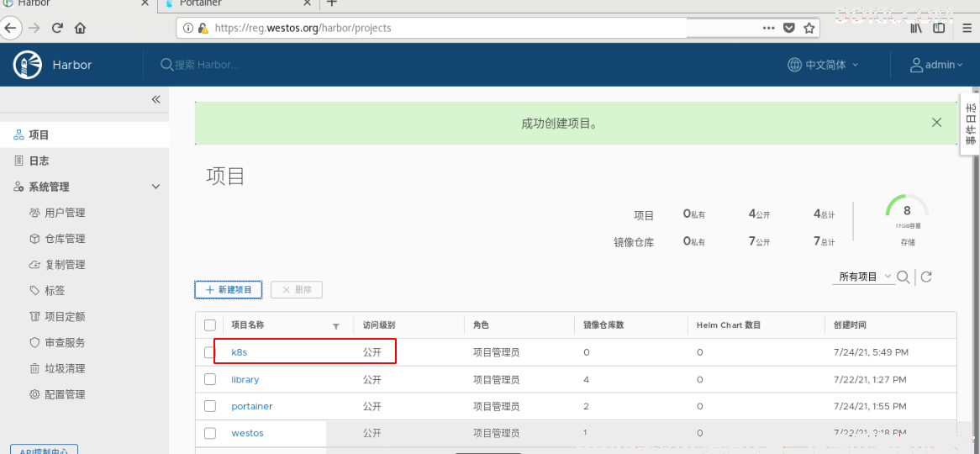Click the API控制中心 button
The image size is (980, 454).
[44, 450]
